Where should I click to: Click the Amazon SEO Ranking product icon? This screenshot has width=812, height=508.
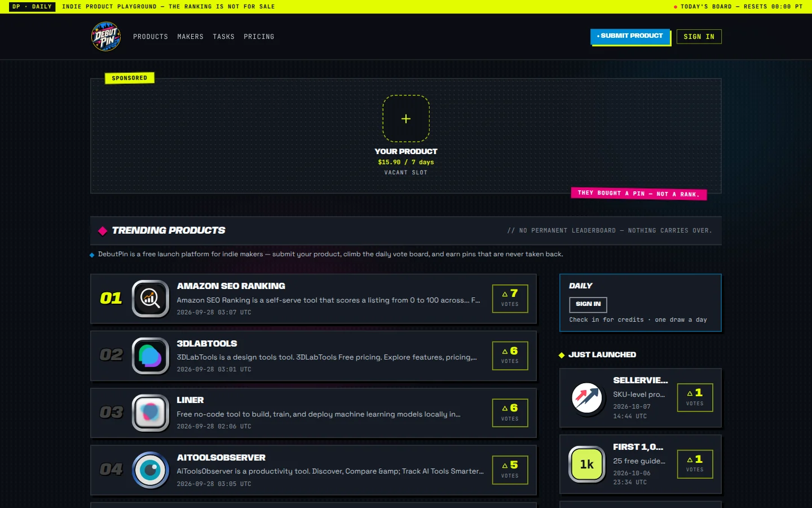(x=151, y=299)
